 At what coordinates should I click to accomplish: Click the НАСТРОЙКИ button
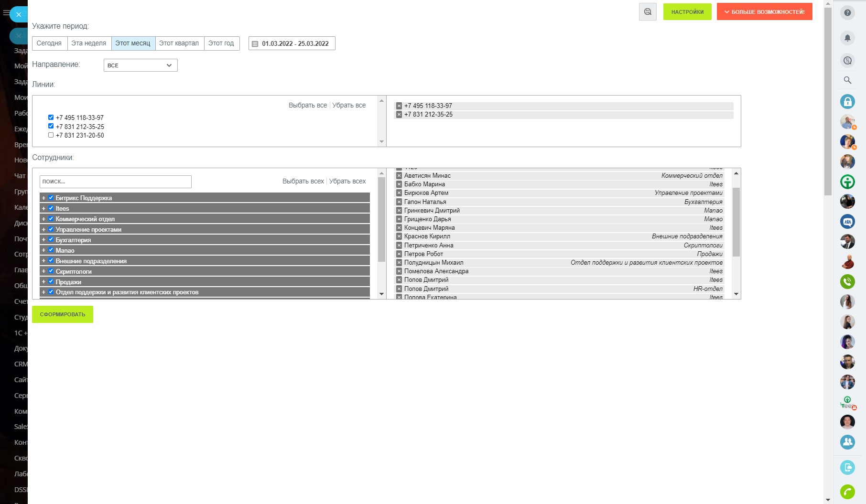pos(687,12)
